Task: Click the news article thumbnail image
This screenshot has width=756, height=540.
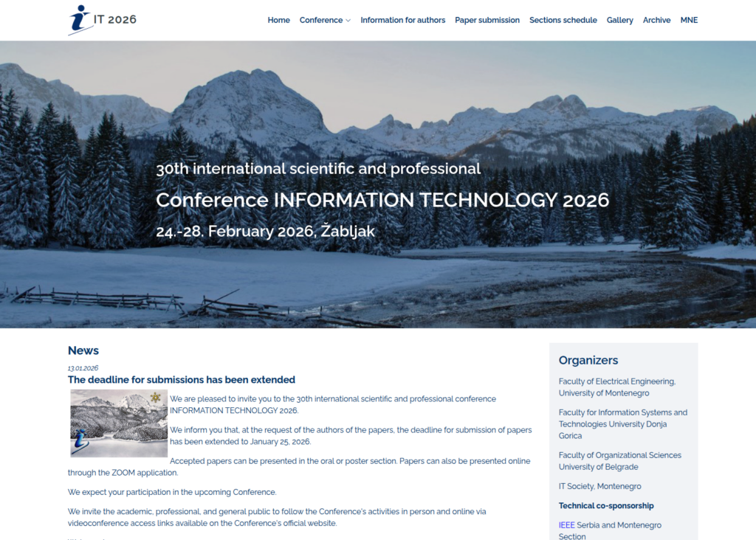Action: [119, 423]
